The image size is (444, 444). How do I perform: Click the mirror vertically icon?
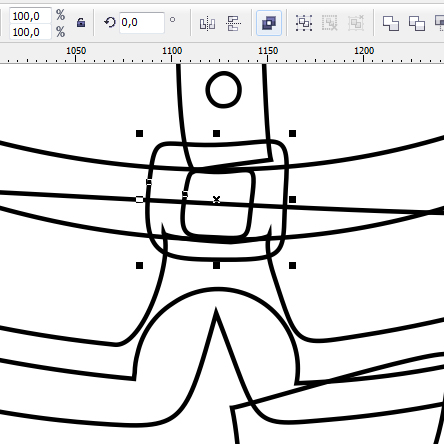[x=233, y=23]
